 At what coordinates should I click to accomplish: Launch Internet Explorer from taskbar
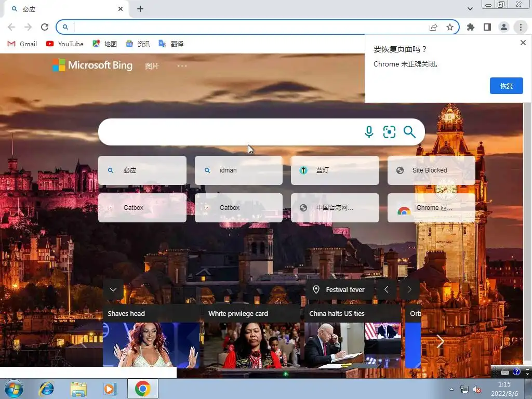click(x=46, y=389)
